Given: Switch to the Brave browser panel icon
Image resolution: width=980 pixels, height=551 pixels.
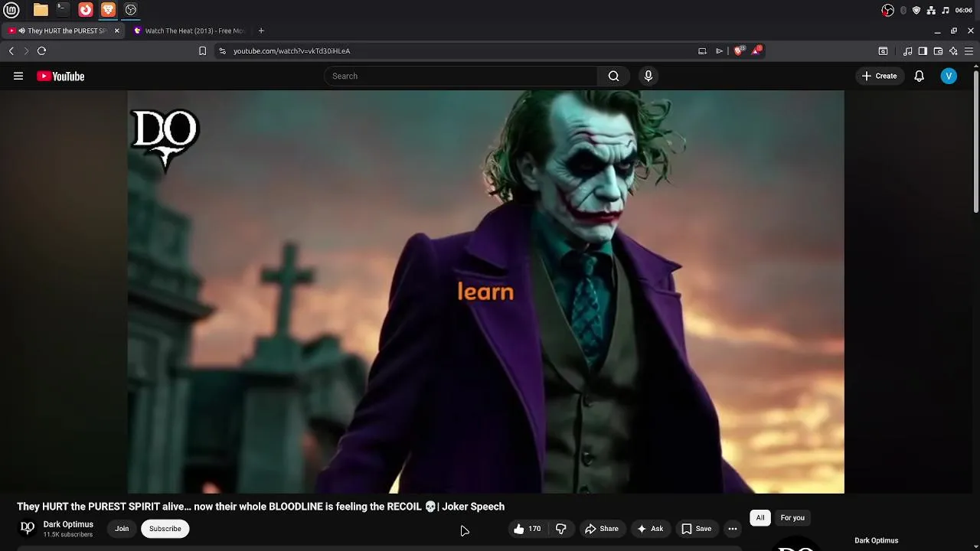Looking at the screenshot, I should pos(108,10).
